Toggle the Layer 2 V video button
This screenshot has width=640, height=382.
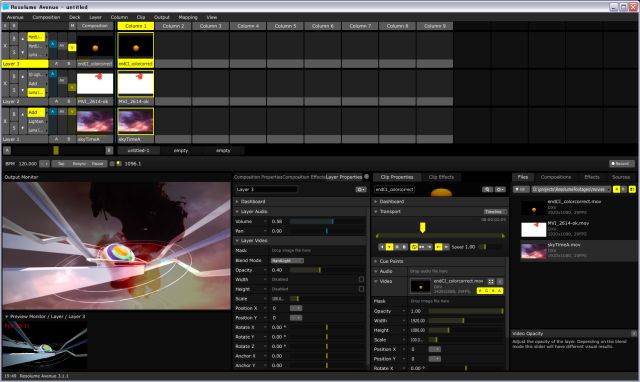72,88
